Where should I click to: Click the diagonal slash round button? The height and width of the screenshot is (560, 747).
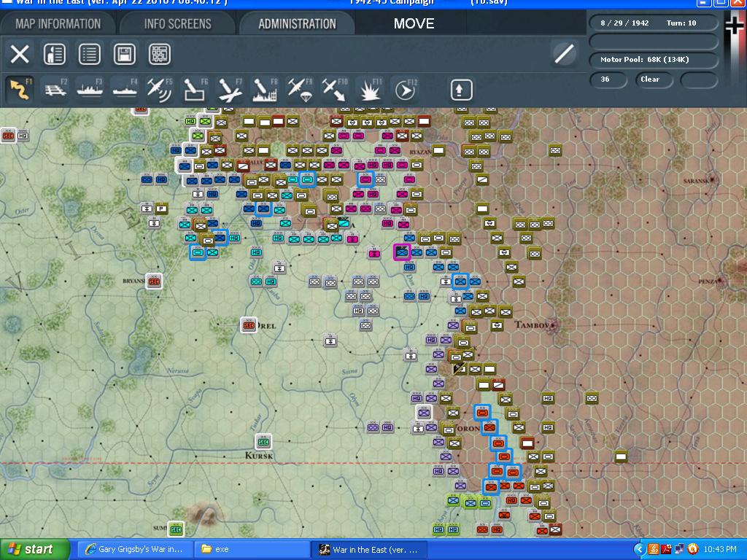pos(564,54)
